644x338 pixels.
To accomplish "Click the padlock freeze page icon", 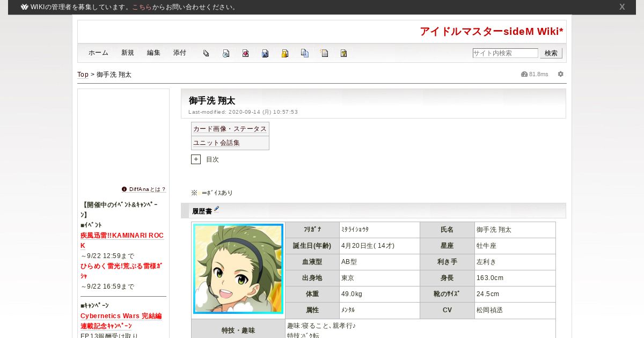I will click(x=285, y=53).
